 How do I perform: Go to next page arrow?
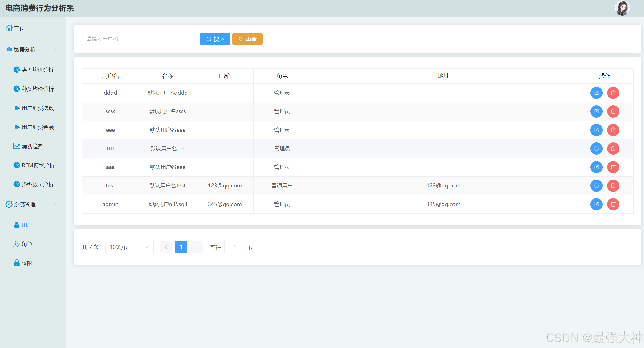[196, 247]
